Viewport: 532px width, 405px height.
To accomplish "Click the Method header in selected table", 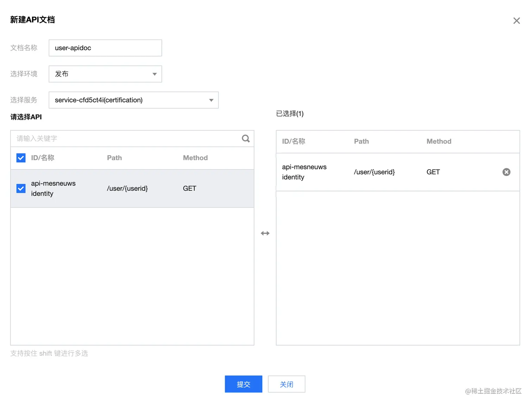I will click(x=439, y=141).
